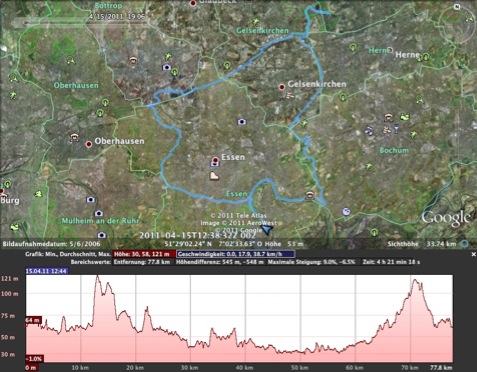Select the -1.0% slope marker on graph
Screen dimensions: 477x372
35,359
